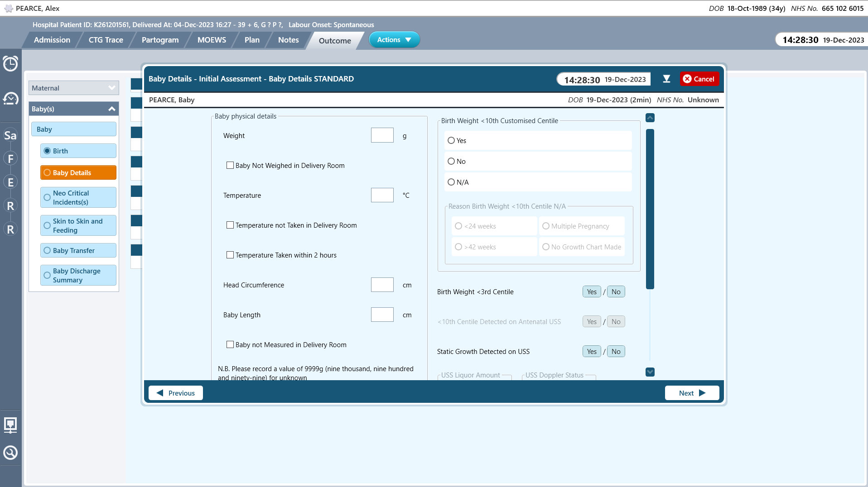Select the E sidebar icon
Viewport: 868px width, 487px height.
pyautogui.click(x=10, y=182)
